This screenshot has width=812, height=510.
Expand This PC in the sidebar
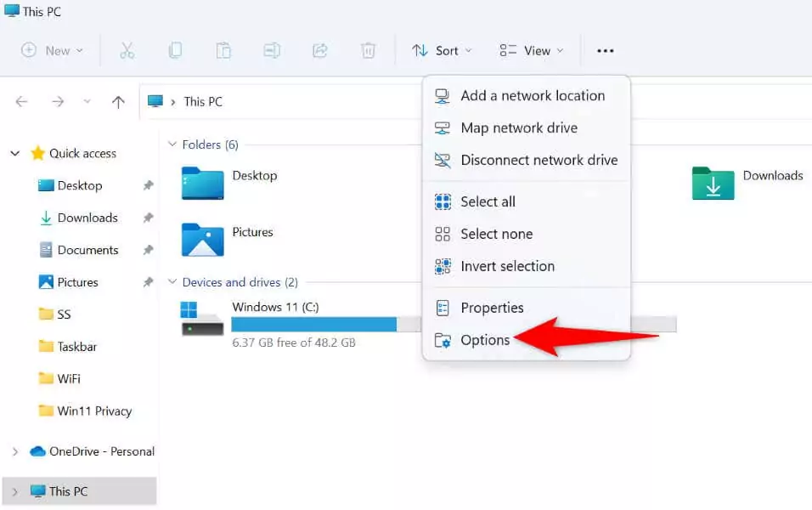[14, 490]
